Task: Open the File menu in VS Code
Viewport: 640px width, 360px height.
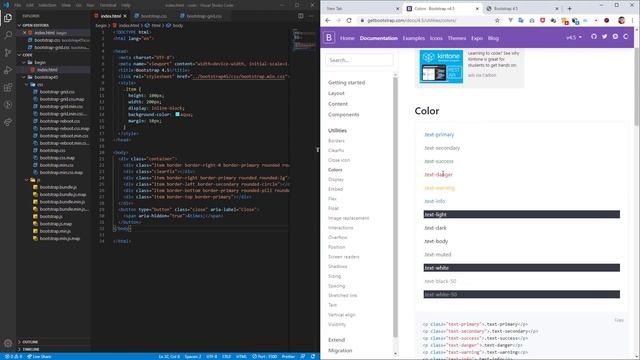Action: (x=18, y=5)
